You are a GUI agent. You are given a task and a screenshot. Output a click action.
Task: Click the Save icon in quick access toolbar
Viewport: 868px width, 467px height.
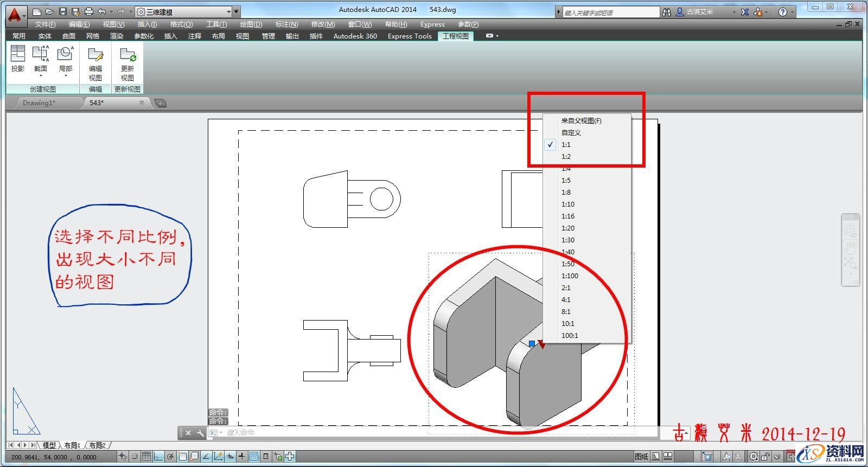click(x=63, y=11)
